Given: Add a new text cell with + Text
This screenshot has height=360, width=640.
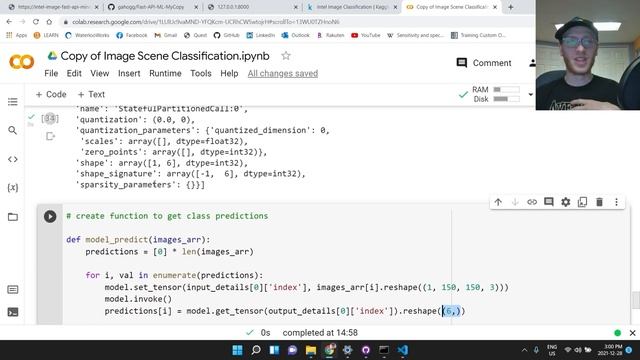Looking at the screenshot, I should (91, 94).
